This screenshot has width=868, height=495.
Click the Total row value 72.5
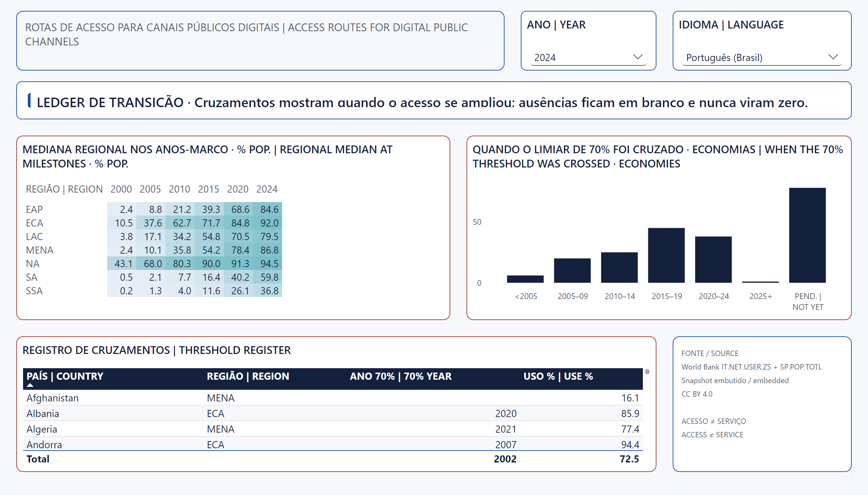629,459
